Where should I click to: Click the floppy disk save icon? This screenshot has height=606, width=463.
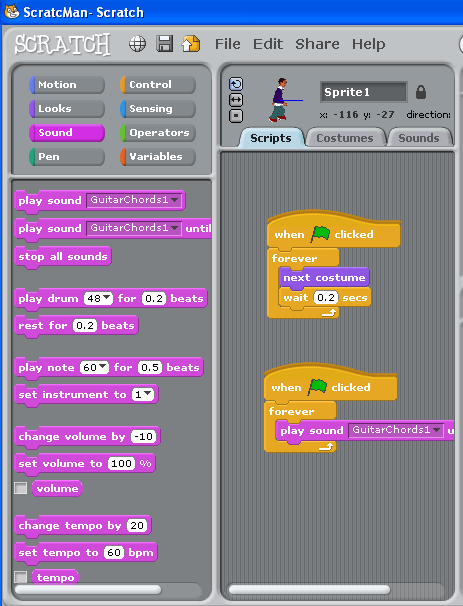[165, 43]
